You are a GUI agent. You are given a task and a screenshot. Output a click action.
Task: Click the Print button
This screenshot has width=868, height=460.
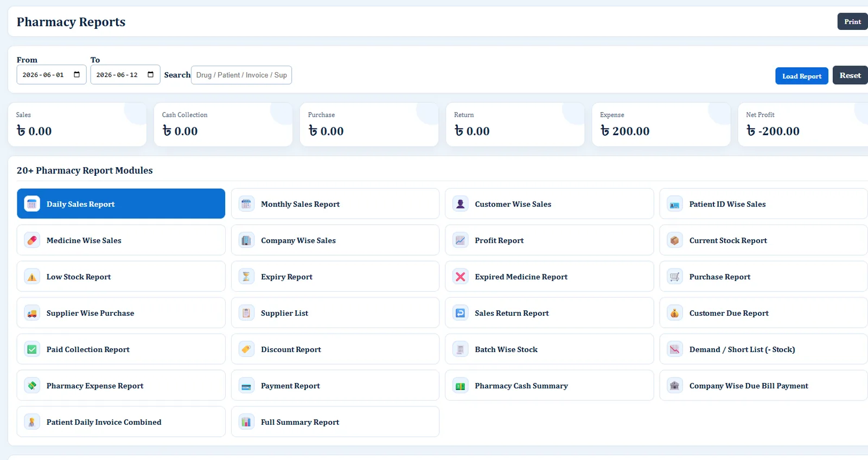[852, 22]
